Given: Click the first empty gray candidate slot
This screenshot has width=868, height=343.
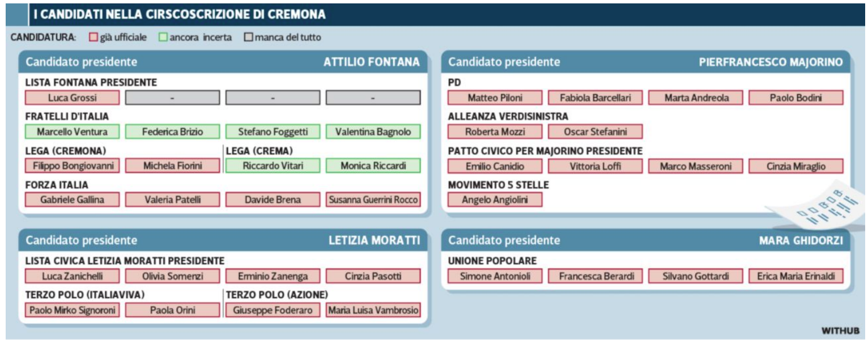Looking at the screenshot, I should (x=173, y=98).
